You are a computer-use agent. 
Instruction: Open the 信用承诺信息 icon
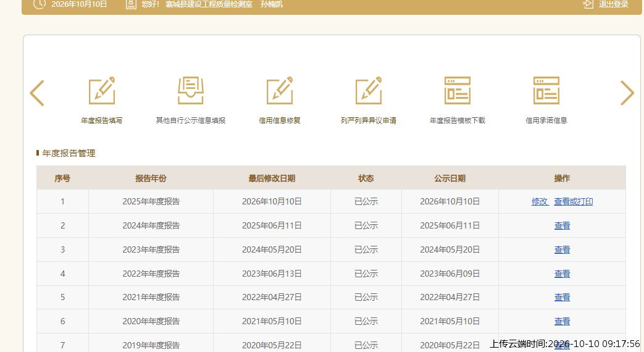coord(546,90)
